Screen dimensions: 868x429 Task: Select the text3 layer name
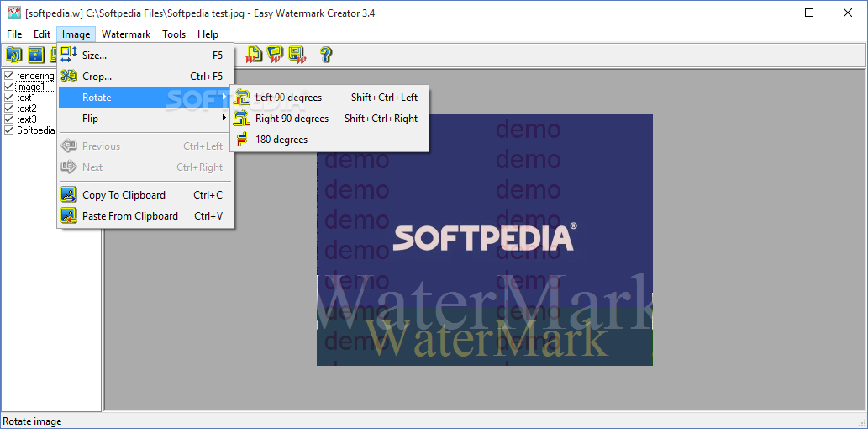tap(27, 119)
